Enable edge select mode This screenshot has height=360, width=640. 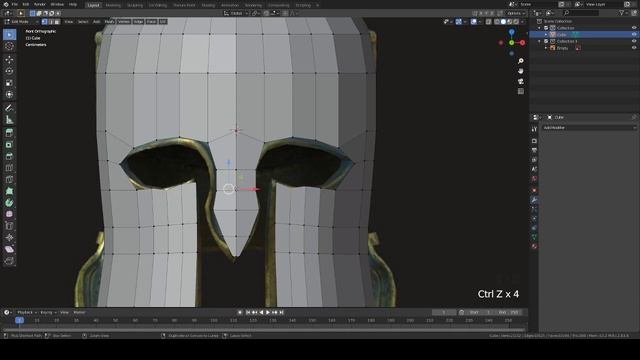51,22
